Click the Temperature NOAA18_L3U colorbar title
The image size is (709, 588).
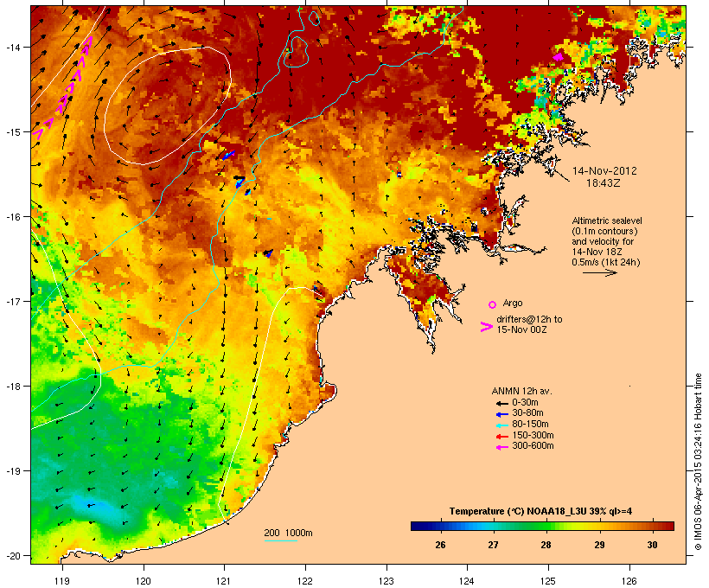coord(540,511)
